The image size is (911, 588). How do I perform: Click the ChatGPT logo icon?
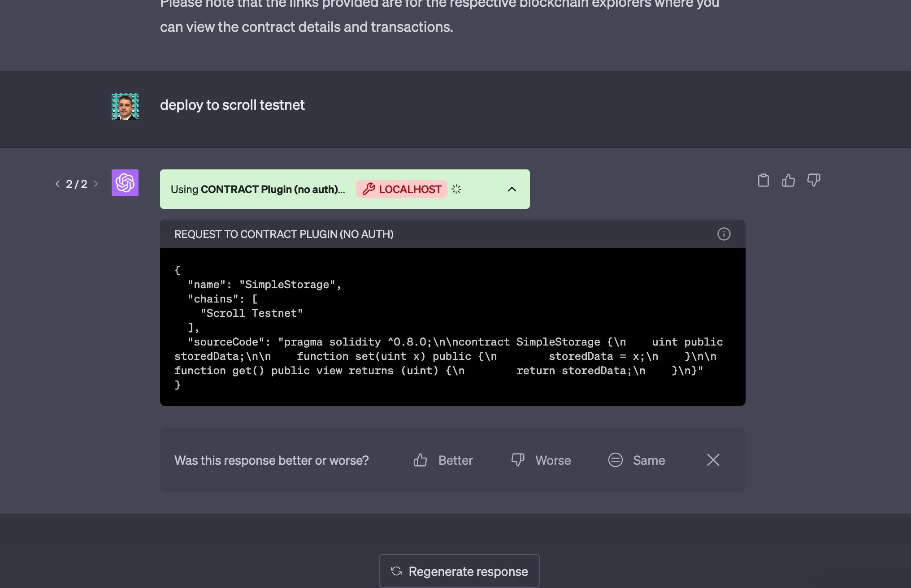click(x=126, y=183)
